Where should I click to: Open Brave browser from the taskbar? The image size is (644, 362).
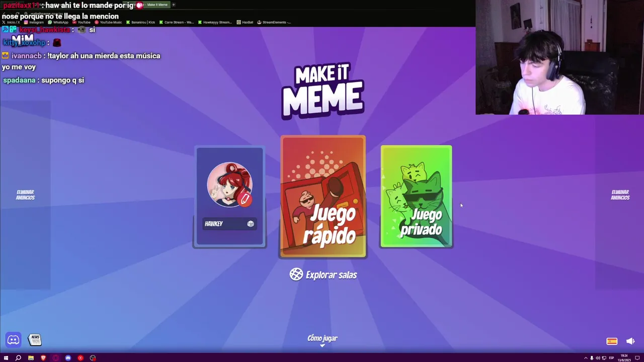coord(43,358)
